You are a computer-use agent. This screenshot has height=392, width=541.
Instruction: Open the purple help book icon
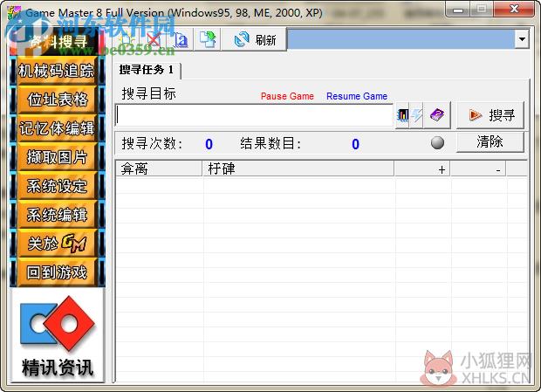(437, 115)
